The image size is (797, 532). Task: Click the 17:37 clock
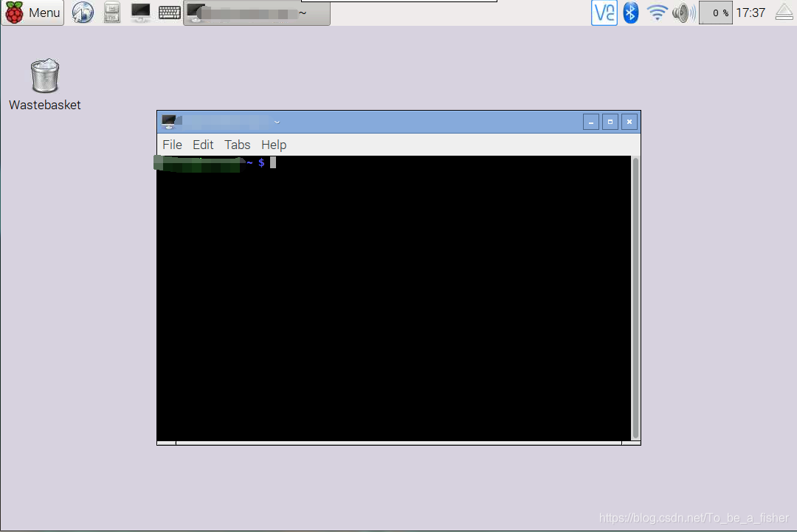tap(751, 13)
